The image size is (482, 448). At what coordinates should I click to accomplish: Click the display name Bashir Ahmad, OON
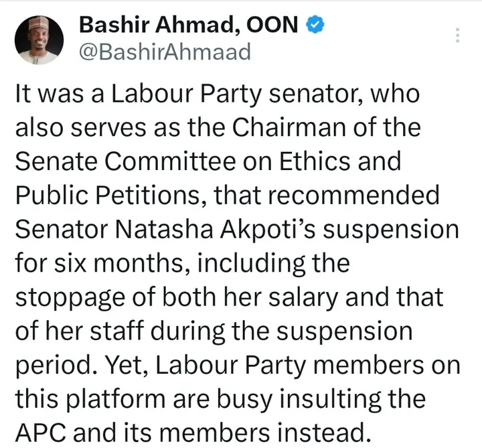click(189, 25)
